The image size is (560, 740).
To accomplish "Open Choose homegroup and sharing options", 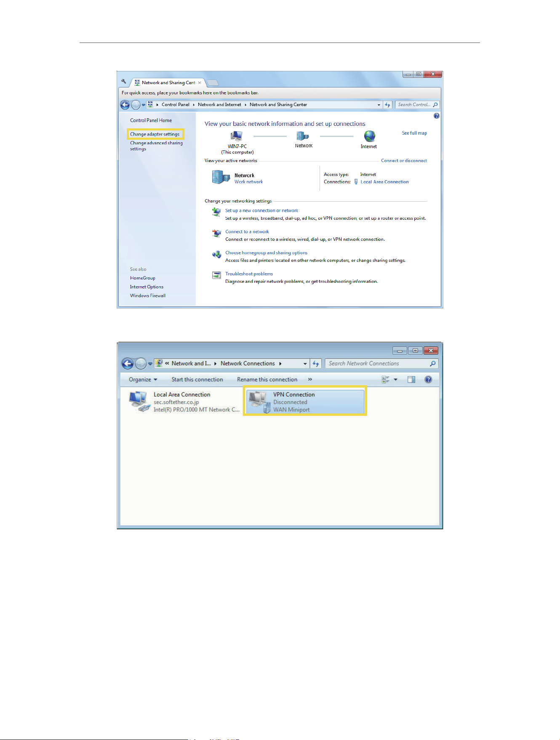I will pyautogui.click(x=266, y=253).
